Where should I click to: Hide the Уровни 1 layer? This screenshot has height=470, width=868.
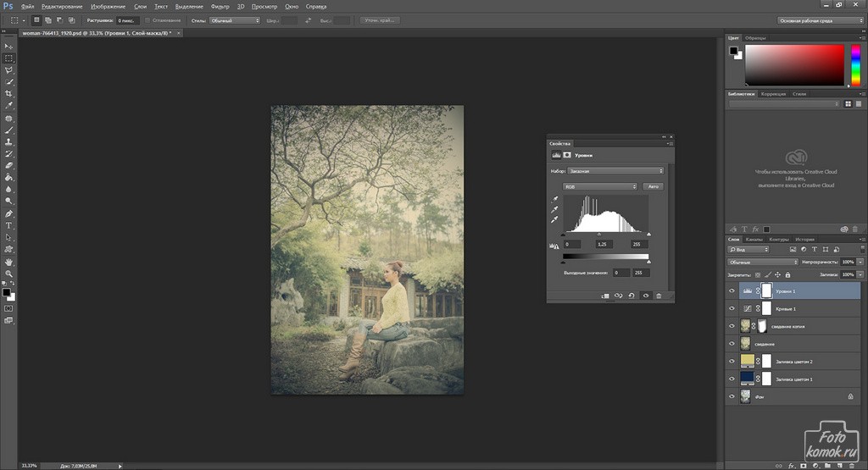click(x=732, y=290)
